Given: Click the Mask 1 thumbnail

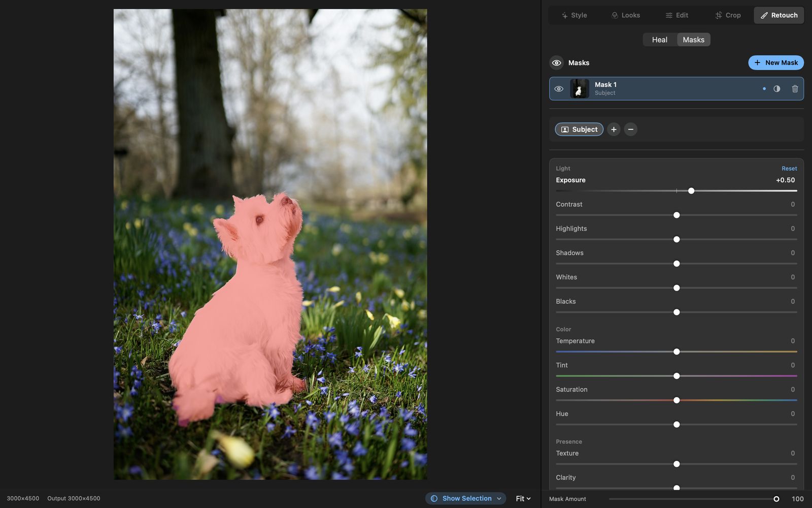Looking at the screenshot, I should [579, 89].
